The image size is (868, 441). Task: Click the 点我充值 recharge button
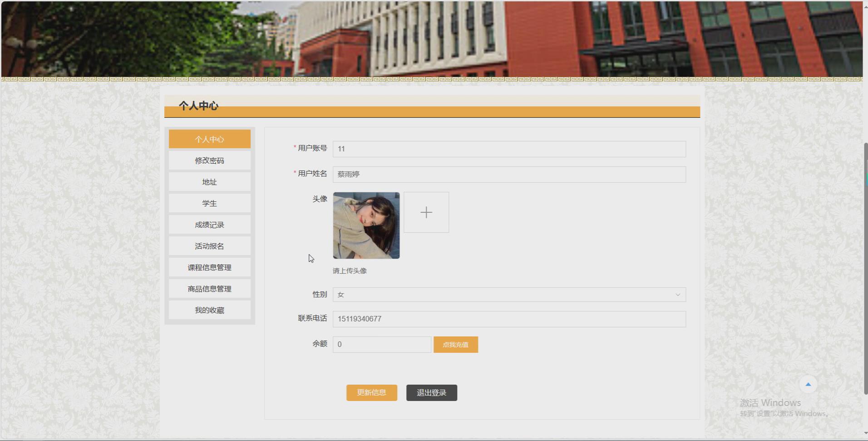pyautogui.click(x=456, y=344)
